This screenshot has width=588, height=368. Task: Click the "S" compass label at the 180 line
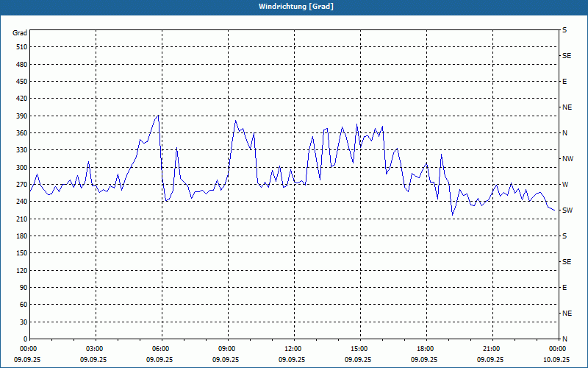pos(564,236)
